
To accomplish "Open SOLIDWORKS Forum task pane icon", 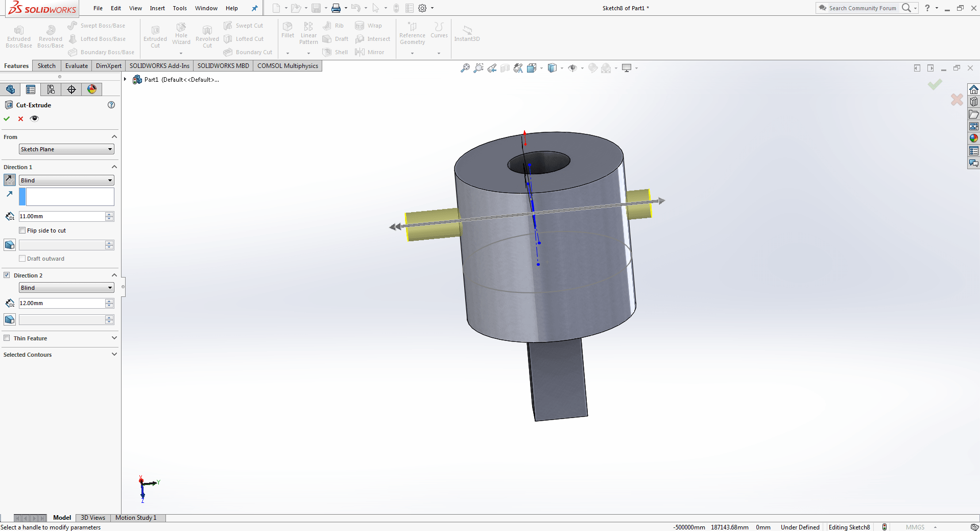I will tap(974, 164).
